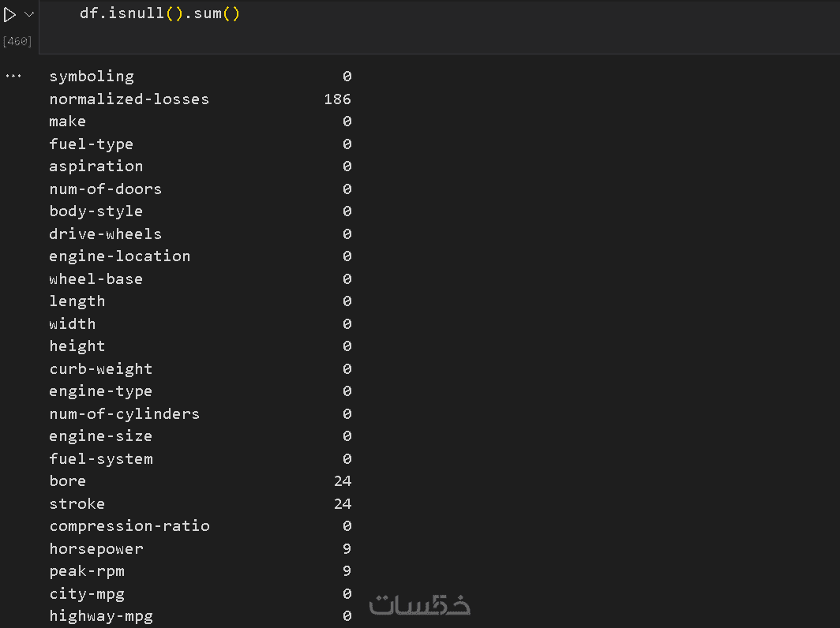Click the fuel-system row label
Image resolution: width=840 pixels, height=628 pixels.
click(101, 459)
